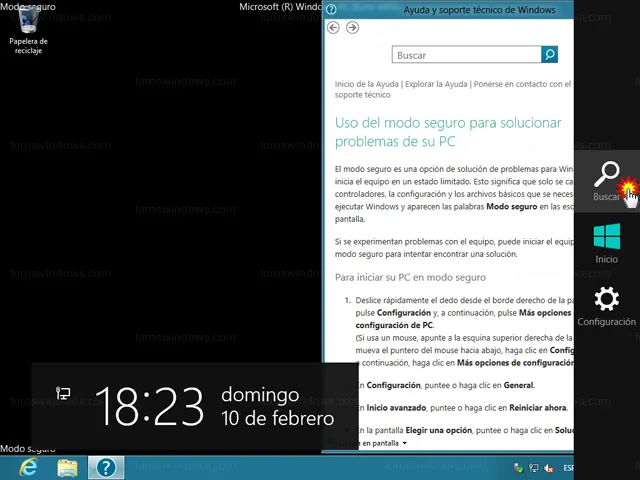Screen dimensions: 640x480
Task: Open the Explorar la Ayuda link
Action: [436, 84]
